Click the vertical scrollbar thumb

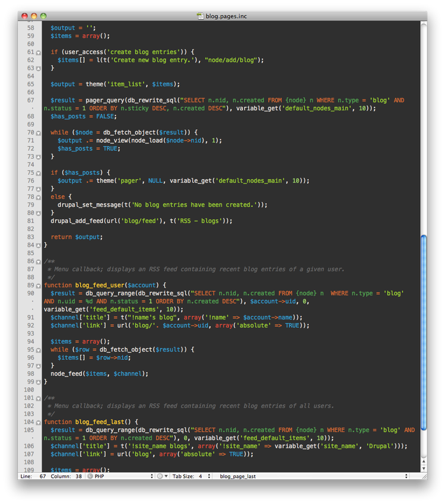coord(424,333)
